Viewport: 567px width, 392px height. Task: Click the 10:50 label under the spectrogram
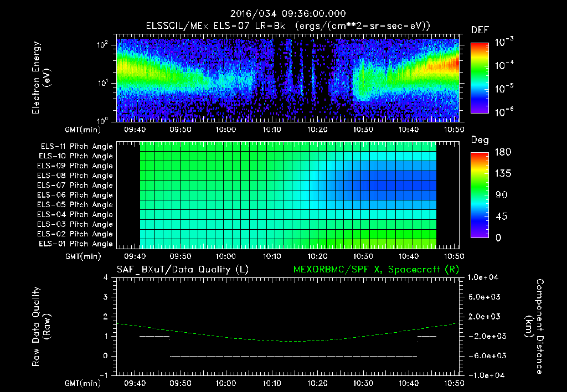pos(454,130)
